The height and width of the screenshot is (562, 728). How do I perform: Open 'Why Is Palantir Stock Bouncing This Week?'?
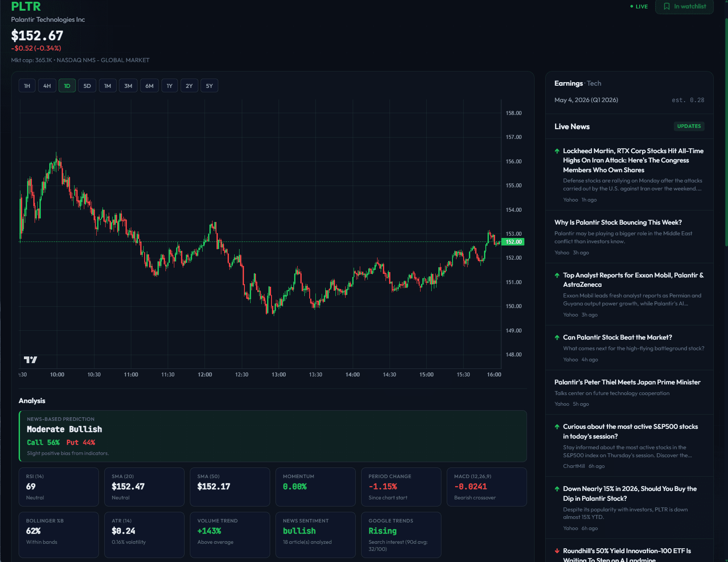tap(618, 222)
